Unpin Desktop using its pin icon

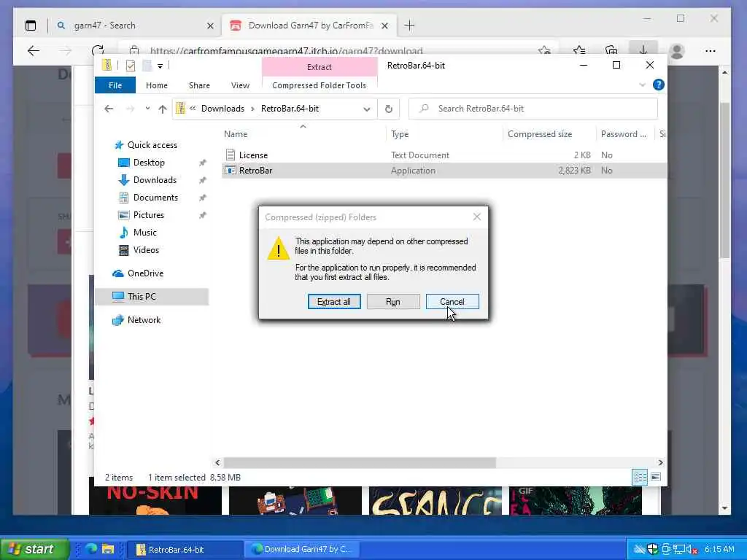pos(203,163)
